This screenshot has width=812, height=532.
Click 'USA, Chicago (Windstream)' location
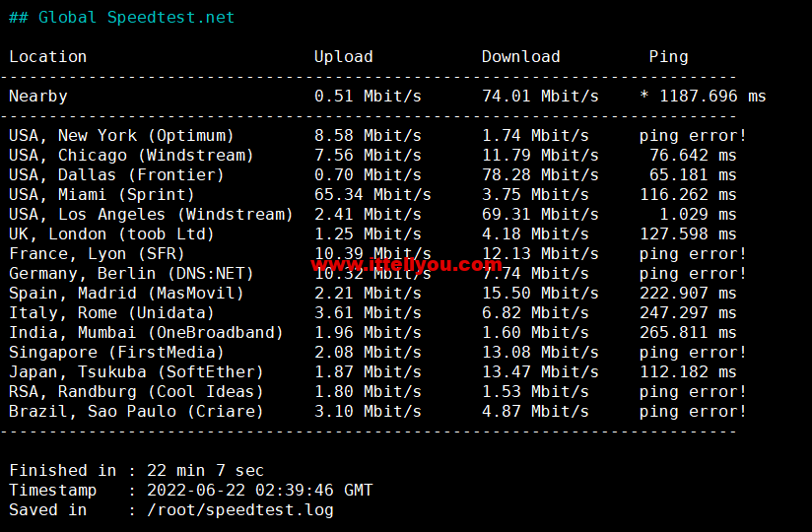[131, 156]
